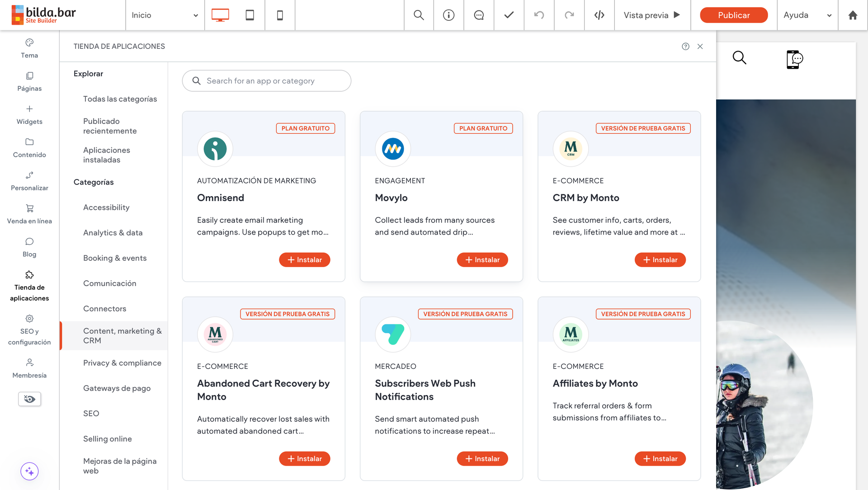Select Content, marketing & CRM category

pos(114,336)
